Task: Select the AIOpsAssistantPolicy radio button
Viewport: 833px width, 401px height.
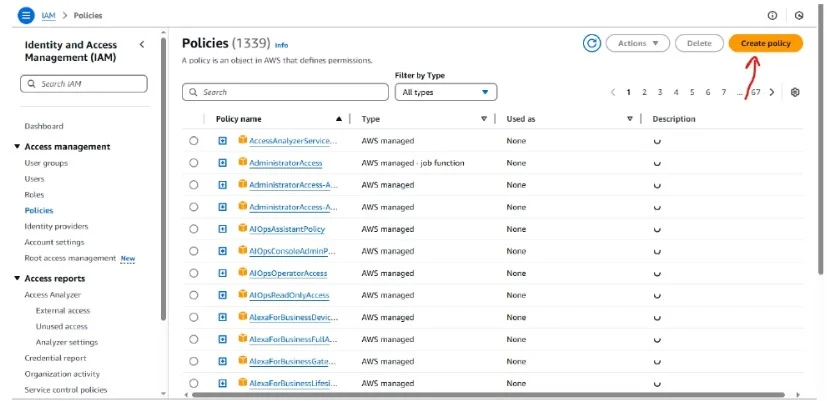Action: [193, 229]
